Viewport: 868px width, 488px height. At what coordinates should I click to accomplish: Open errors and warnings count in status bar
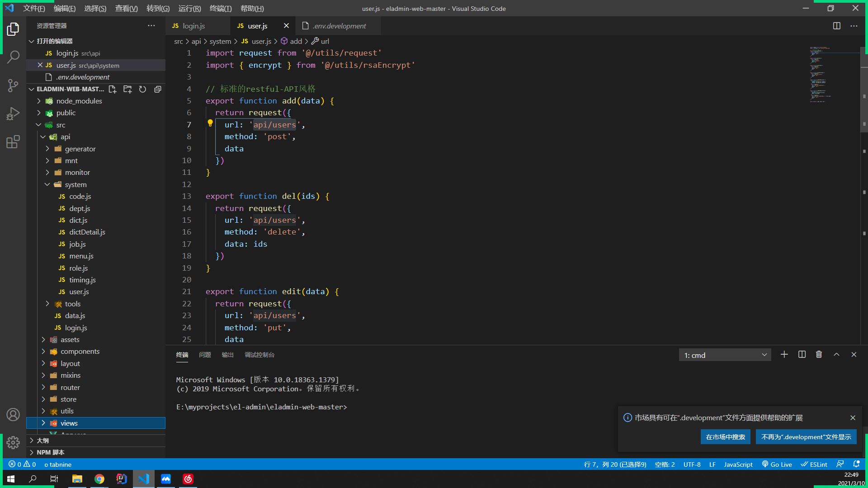(x=22, y=464)
